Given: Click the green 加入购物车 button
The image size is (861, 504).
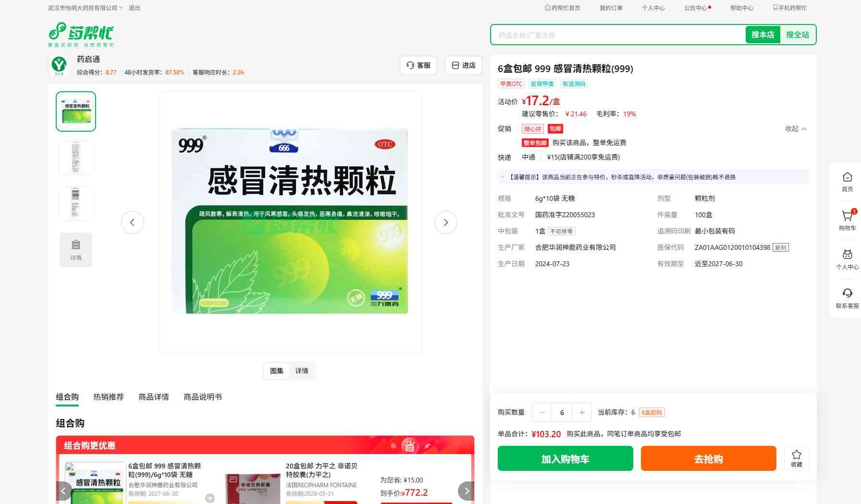Looking at the screenshot, I should coord(565,458).
